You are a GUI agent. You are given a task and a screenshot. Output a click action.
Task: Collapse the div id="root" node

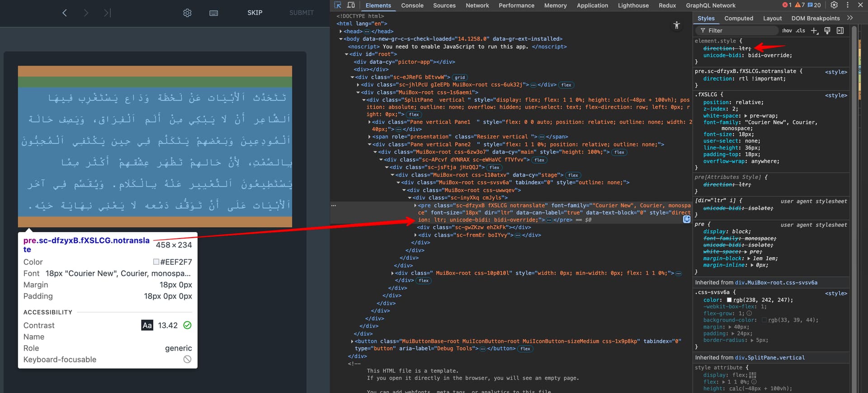point(347,54)
